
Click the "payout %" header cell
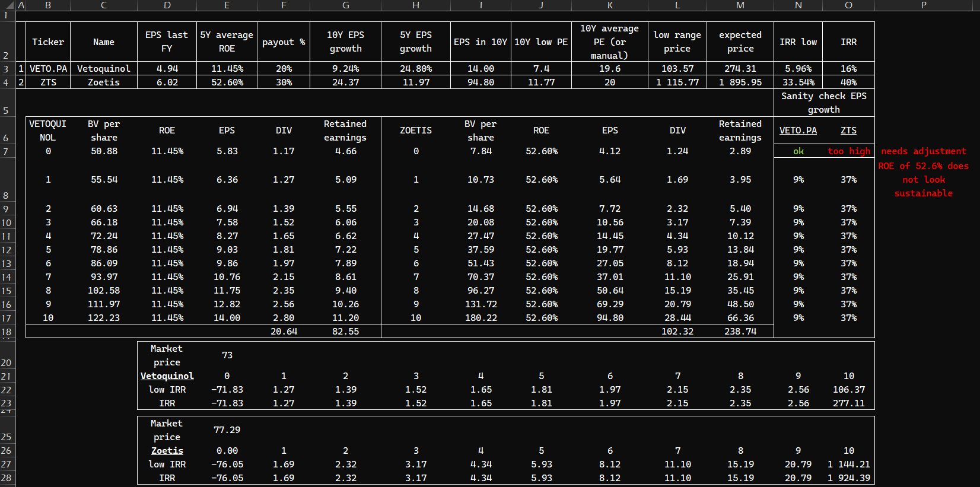click(284, 42)
